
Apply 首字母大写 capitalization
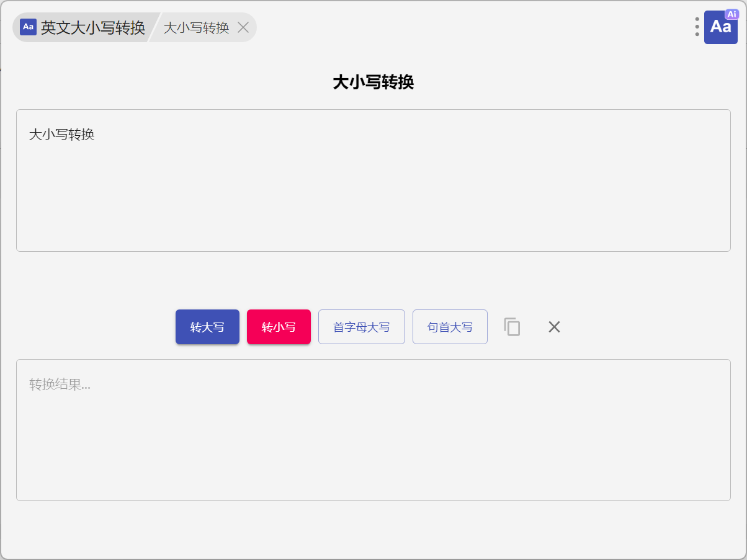(x=361, y=327)
